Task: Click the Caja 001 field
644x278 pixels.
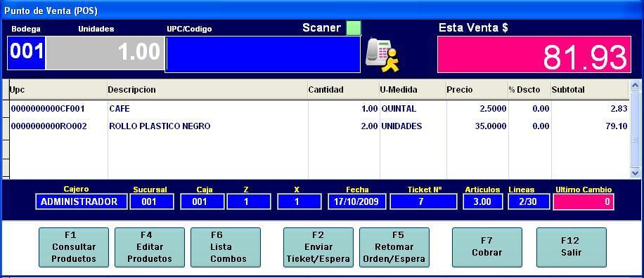Action: pos(202,201)
